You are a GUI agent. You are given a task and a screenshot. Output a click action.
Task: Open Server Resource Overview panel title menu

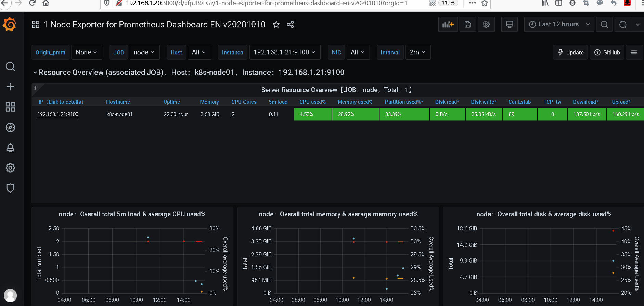click(337, 90)
